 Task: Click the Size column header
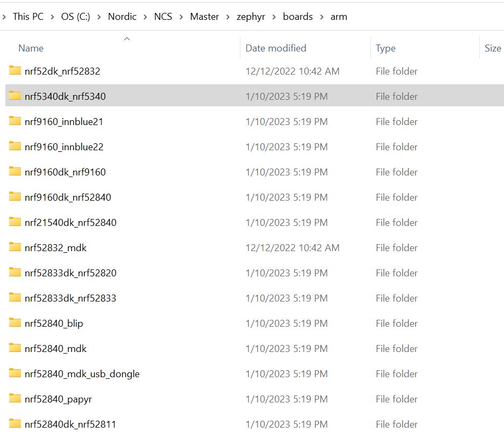pyautogui.click(x=492, y=48)
